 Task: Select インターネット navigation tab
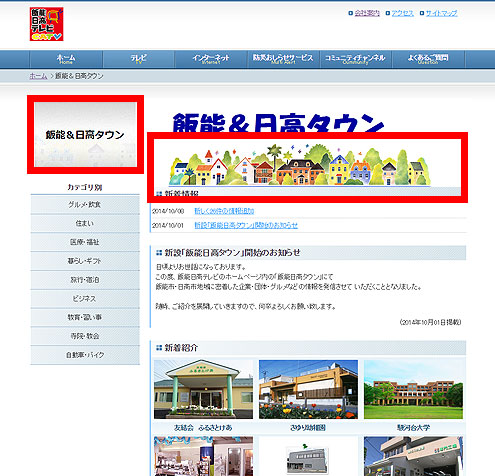pyautogui.click(x=211, y=59)
